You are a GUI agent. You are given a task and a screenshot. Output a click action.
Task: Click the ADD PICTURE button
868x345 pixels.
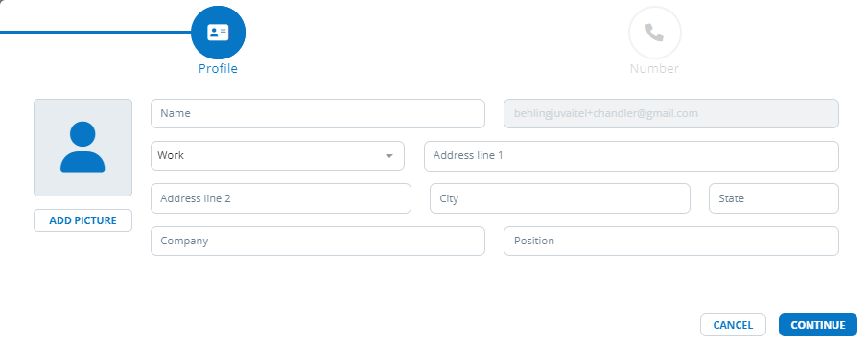(83, 220)
